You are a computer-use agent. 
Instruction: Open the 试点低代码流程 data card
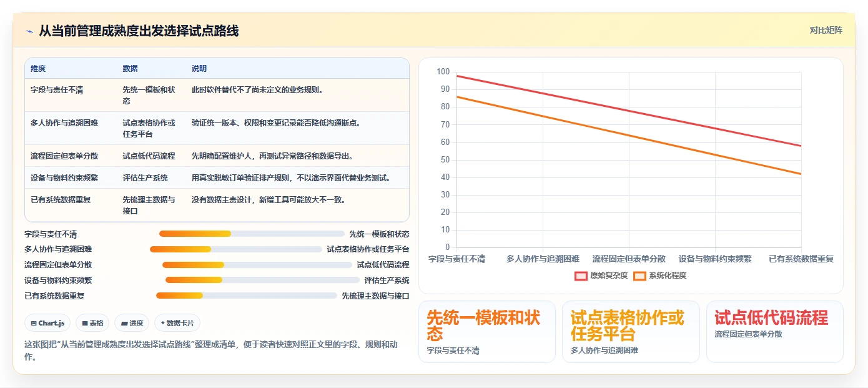coord(774,332)
